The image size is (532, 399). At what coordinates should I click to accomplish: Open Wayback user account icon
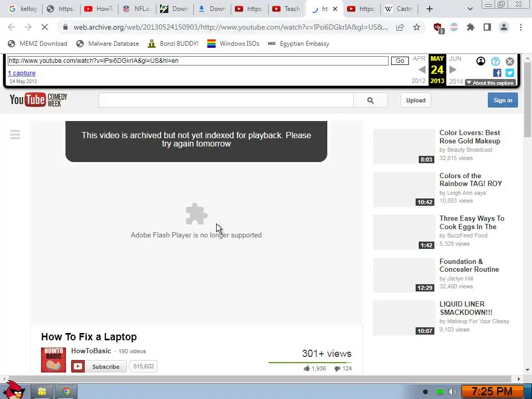[x=481, y=61]
